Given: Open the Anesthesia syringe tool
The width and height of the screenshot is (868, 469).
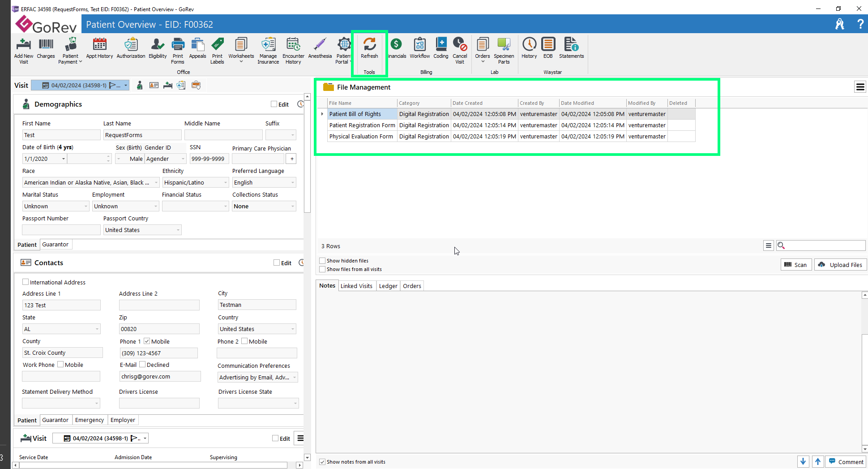Looking at the screenshot, I should point(320,48).
